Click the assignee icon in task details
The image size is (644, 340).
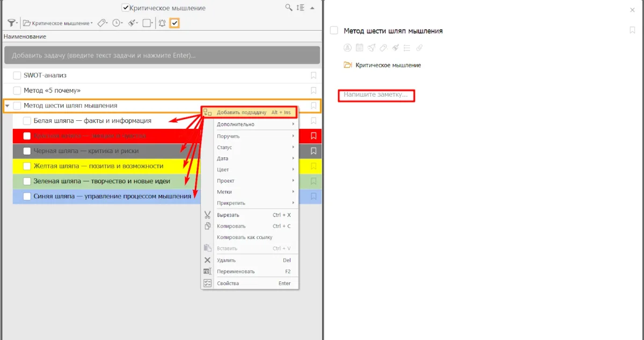tap(347, 48)
